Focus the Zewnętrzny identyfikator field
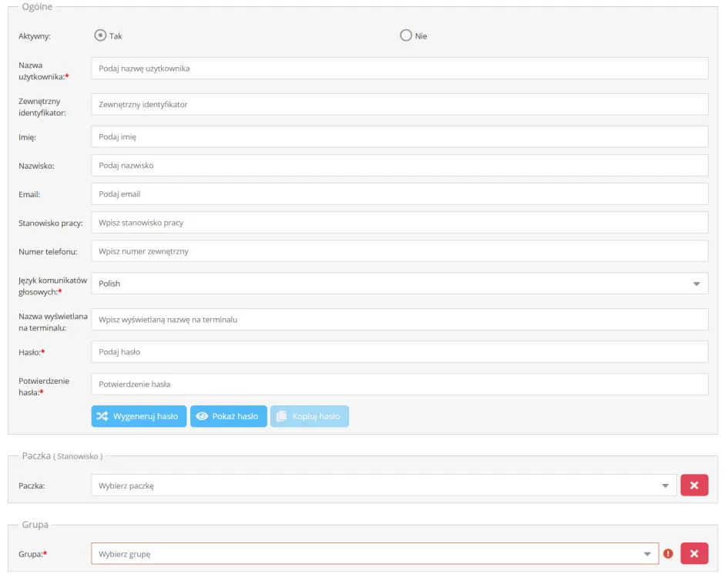The height and width of the screenshot is (581, 728). (399, 104)
